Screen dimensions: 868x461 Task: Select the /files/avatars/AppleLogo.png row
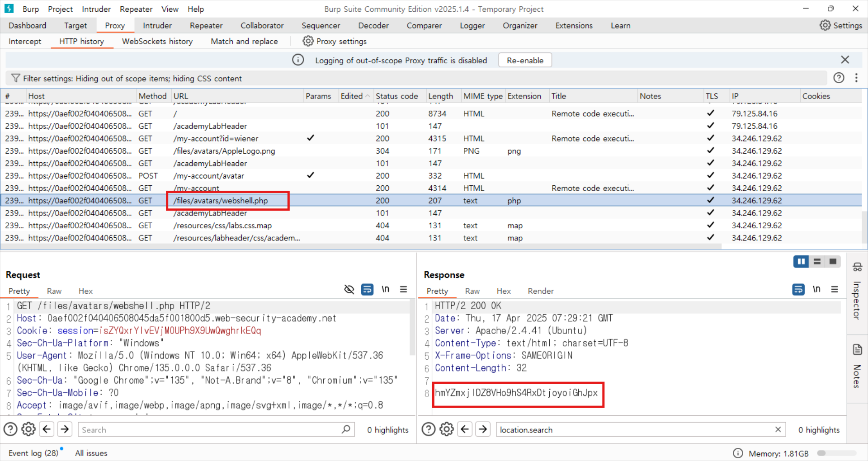click(431, 151)
